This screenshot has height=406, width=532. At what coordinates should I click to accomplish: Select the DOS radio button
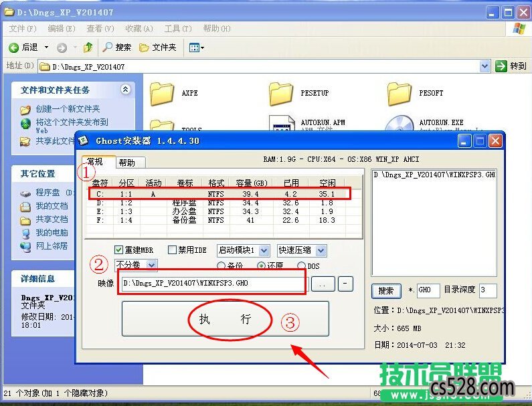pyautogui.click(x=301, y=266)
